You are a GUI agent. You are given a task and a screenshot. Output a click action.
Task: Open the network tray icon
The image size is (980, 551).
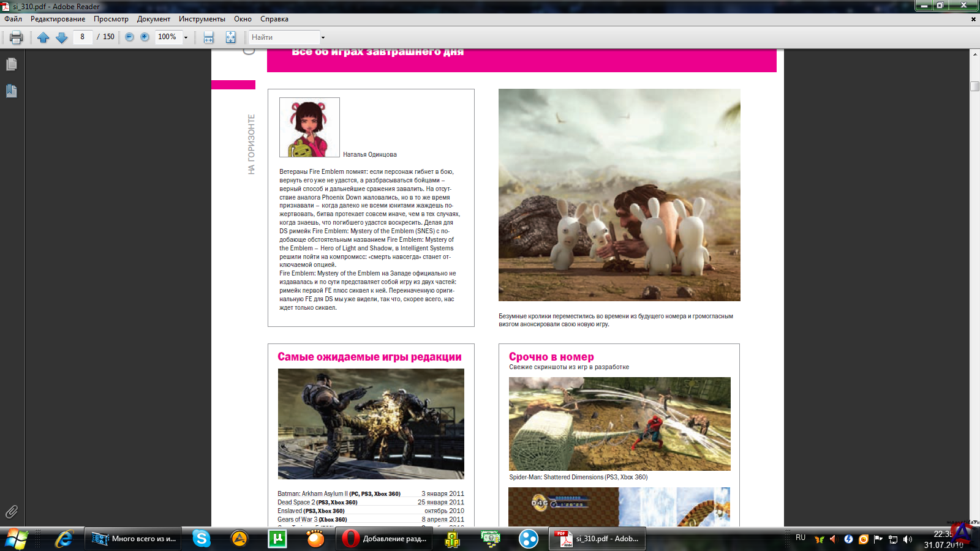point(893,539)
